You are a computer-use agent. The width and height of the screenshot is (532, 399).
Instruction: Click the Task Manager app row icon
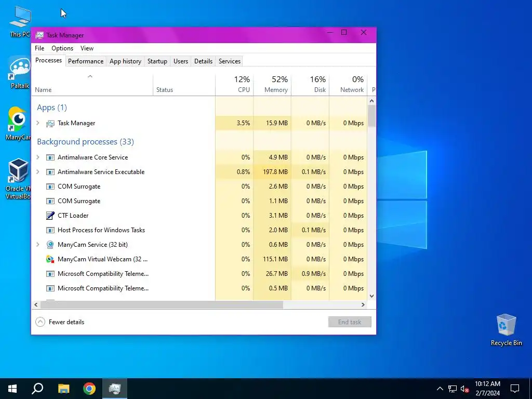pyautogui.click(x=50, y=124)
